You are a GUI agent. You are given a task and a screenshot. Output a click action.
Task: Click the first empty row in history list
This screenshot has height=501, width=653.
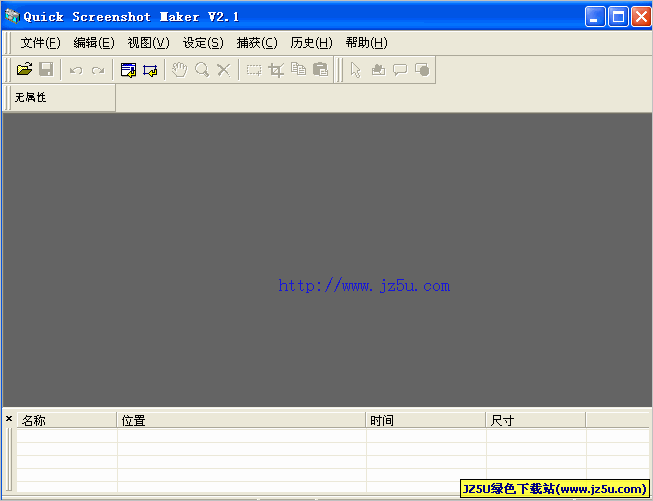(332, 436)
